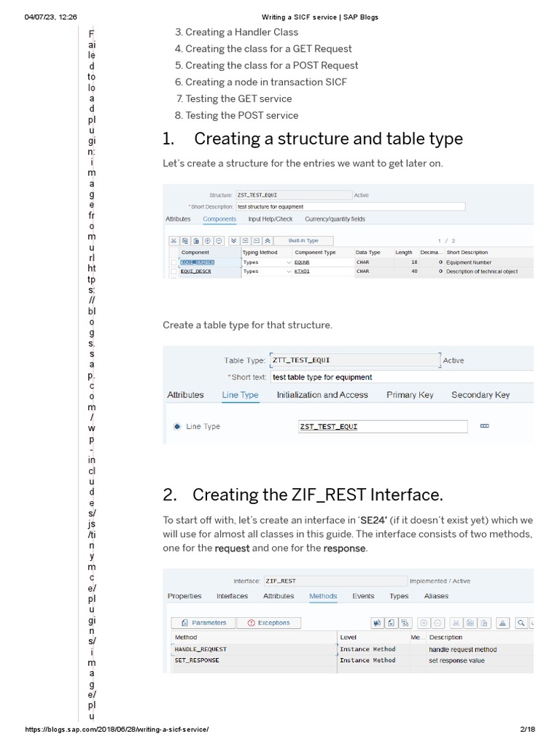Click the find magnifier icon in Methods toolbar
Viewport: 560px width, 747px height.
(521, 623)
